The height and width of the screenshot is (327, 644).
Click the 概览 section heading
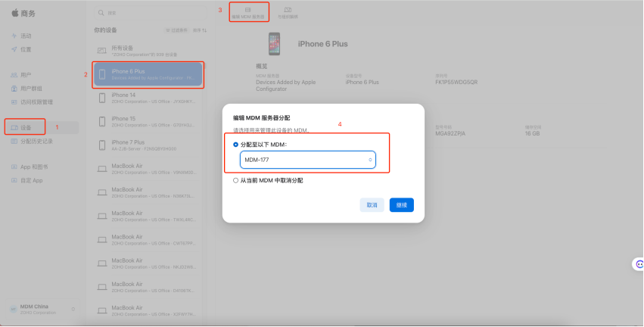[x=262, y=66]
